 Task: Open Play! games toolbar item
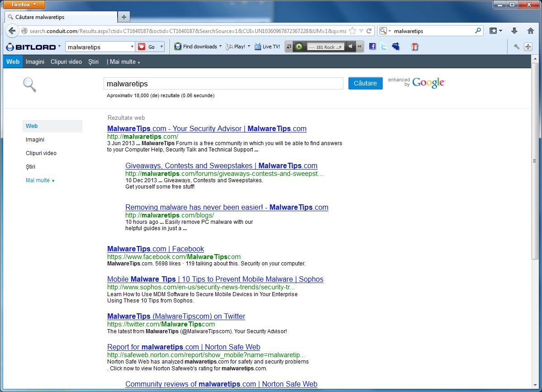[x=235, y=47]
